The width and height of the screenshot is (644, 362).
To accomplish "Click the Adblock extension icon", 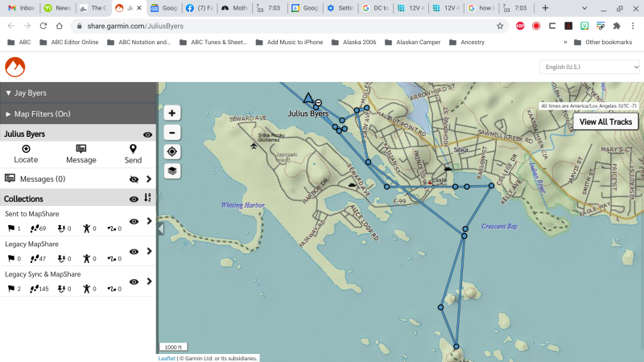I will pos(520,26).
